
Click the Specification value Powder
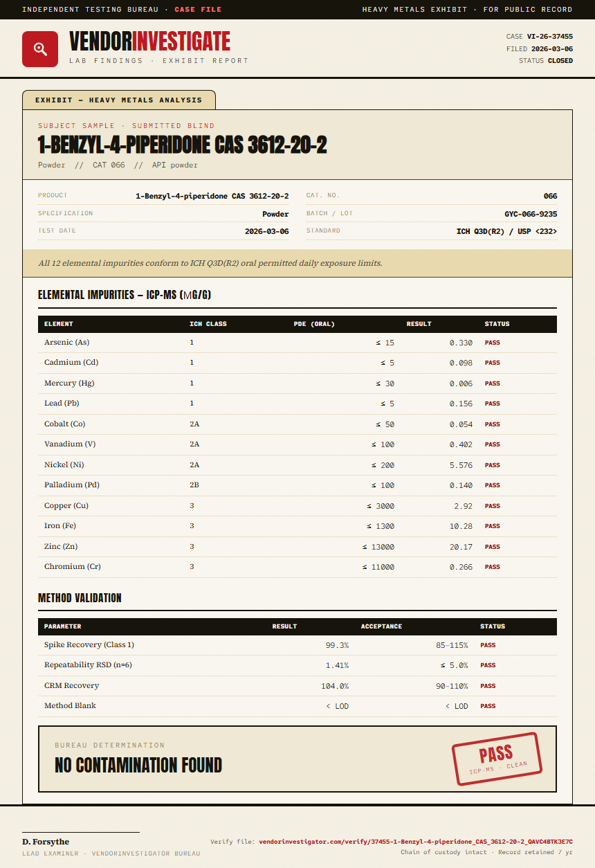(x=275, y=214)
